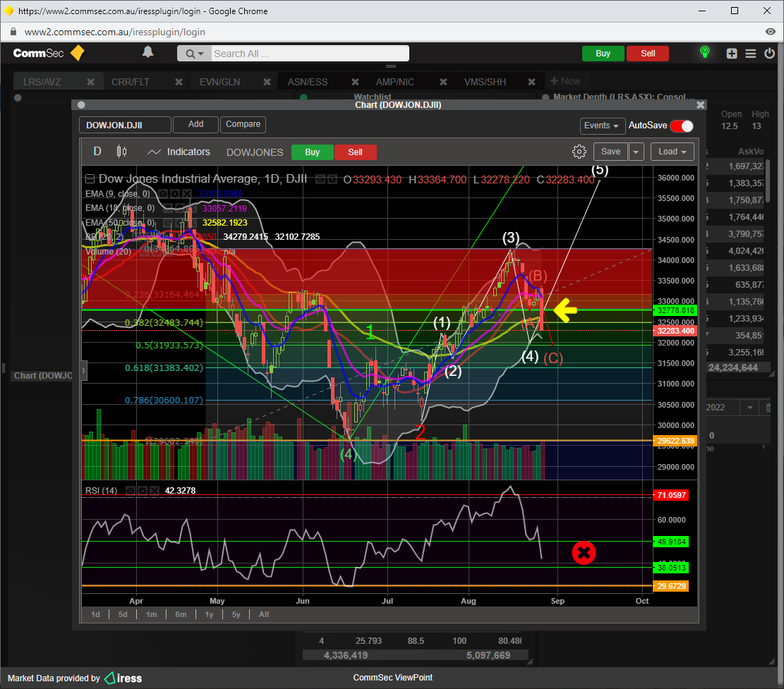This screenshot has width=784, height=689.
Task: Set chart range to 5y
Action: click(x=236, y=614)
